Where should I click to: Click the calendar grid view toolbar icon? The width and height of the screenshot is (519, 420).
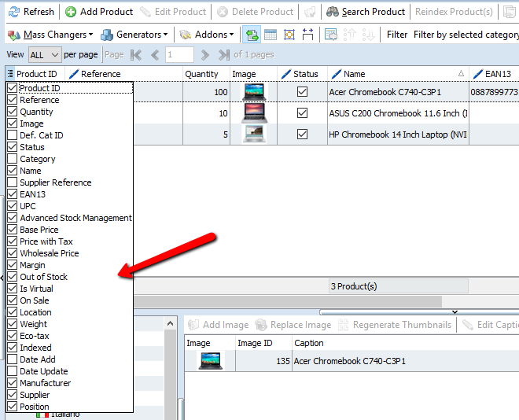(x=271, y=35)
